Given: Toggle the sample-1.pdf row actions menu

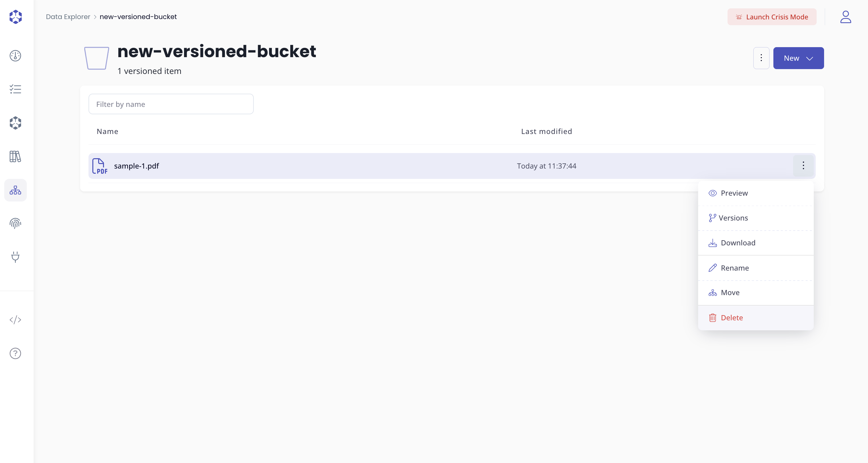Looking at the screenshot, I should coord(803,166).
